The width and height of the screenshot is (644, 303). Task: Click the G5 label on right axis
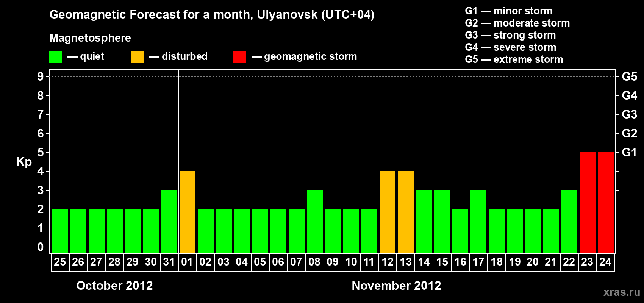(630, 77)
